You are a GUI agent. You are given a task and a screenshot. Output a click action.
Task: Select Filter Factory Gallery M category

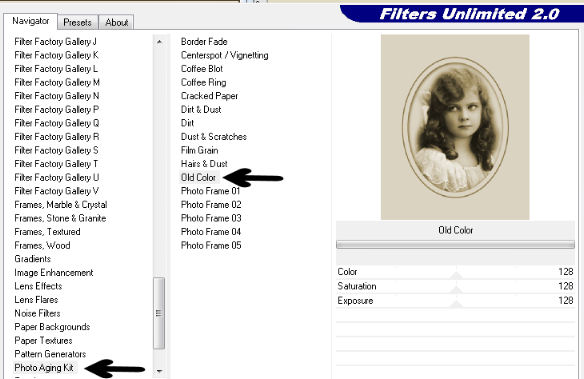point(57,82)
